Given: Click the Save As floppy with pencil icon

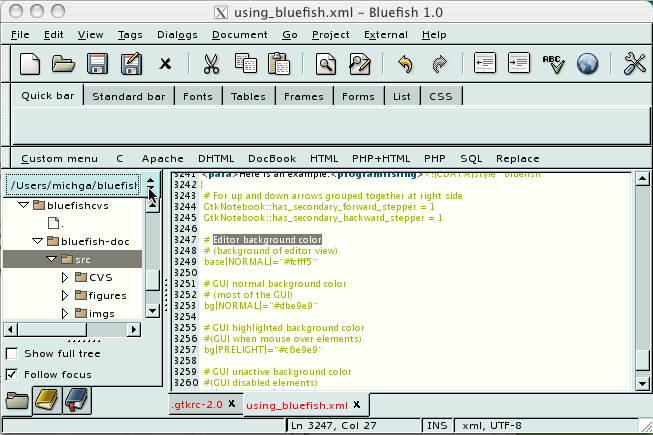Looking at the screenshot, I should tap(131, 64).
